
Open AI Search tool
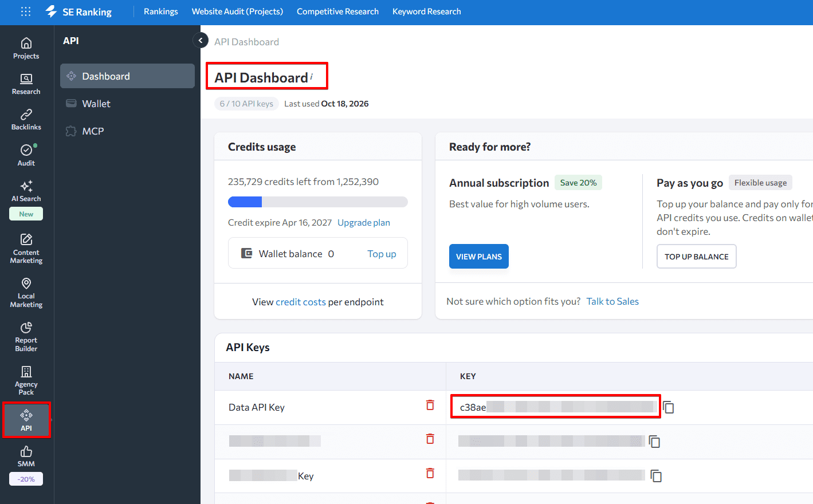tap(26, 192)
